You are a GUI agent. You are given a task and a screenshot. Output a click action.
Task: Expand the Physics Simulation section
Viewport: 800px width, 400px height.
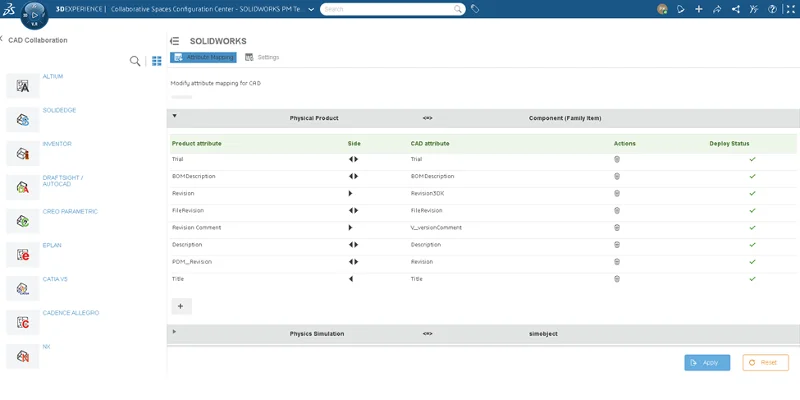click(x=175, y=331)
